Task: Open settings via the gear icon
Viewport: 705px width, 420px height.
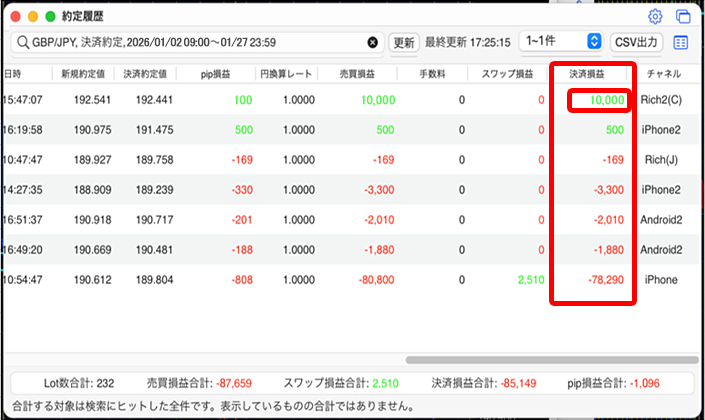Action: [x=656, y=17]
